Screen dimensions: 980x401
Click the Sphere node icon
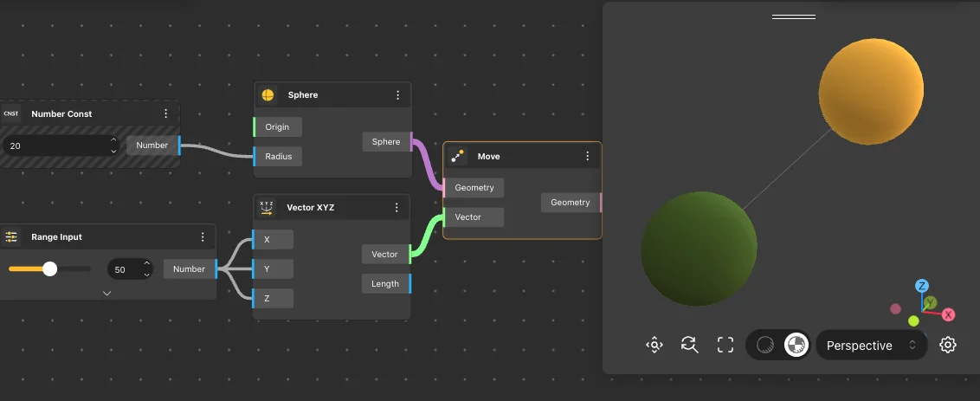coord(268,95)
